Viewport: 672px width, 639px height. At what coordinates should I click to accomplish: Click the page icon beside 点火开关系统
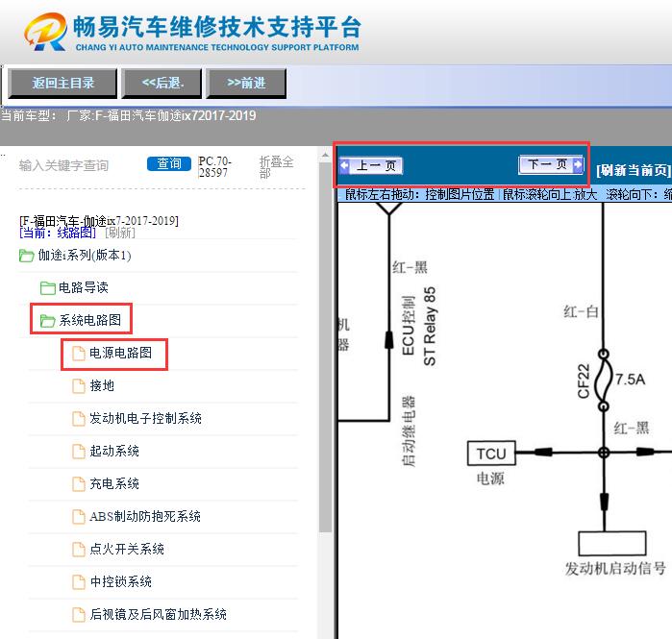(79, 550)
